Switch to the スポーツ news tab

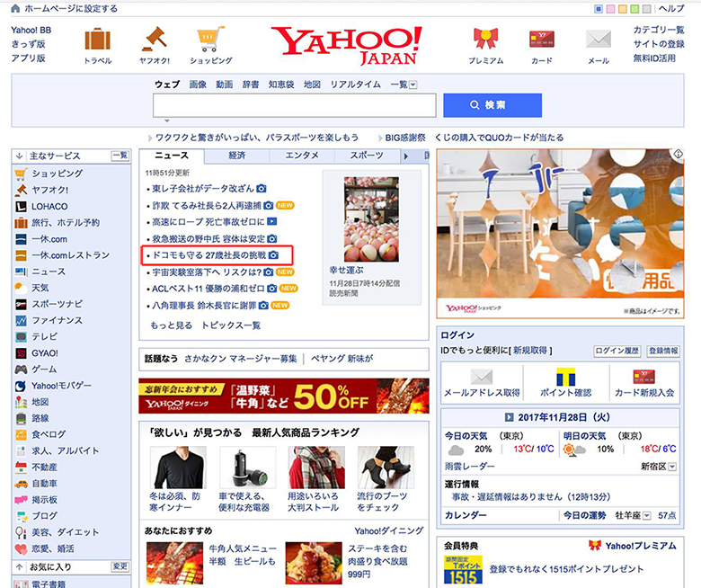click(367, 156)
